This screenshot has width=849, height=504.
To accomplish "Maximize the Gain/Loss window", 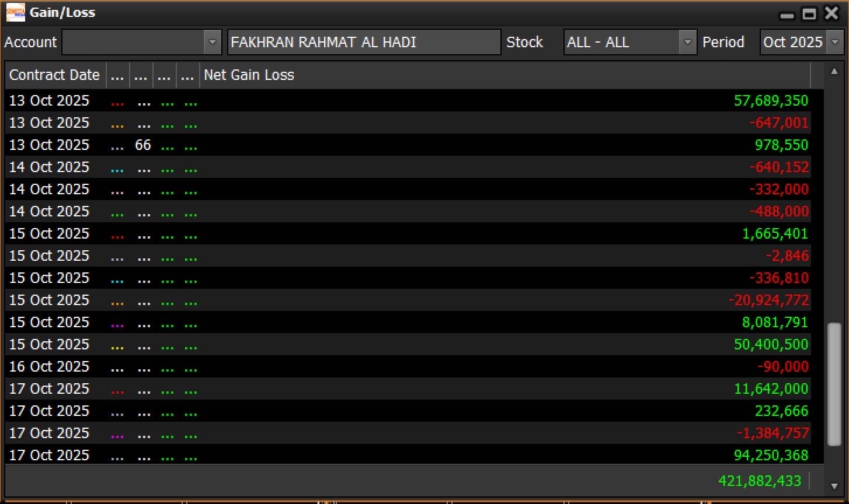I will point(809,14).
